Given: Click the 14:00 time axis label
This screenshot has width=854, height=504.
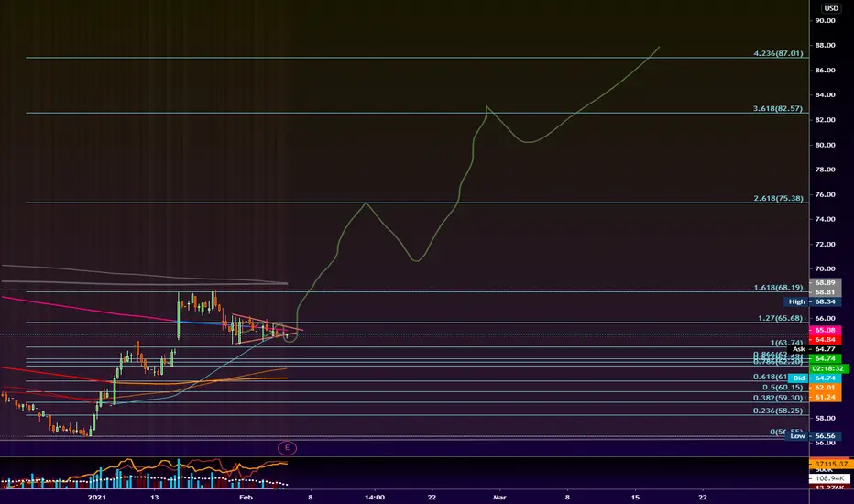Looking at the screenshot, I should (375, 497).
